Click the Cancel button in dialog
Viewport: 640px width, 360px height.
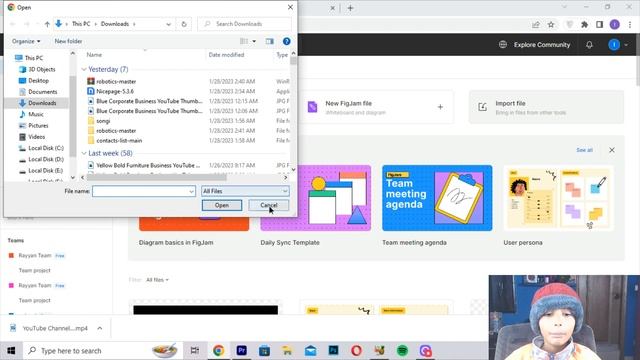pos(269,205)
